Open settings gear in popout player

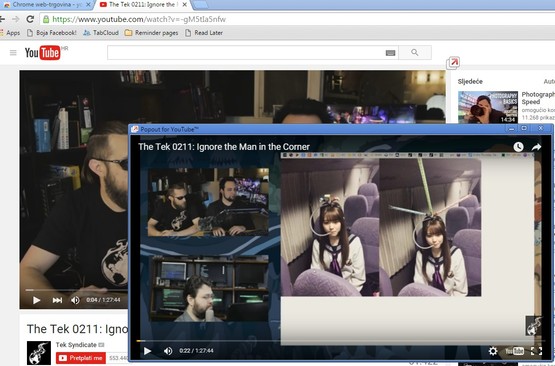[493, 351]
